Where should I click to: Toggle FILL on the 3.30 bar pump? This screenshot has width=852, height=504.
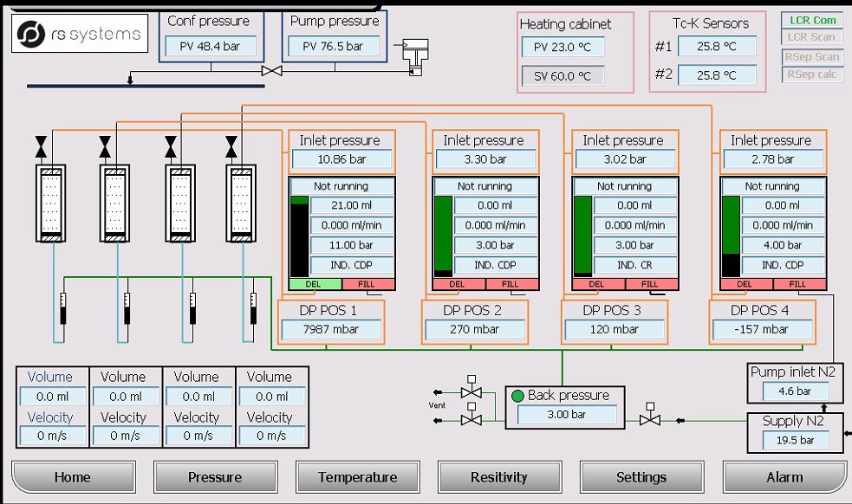[x=511, y=284]
